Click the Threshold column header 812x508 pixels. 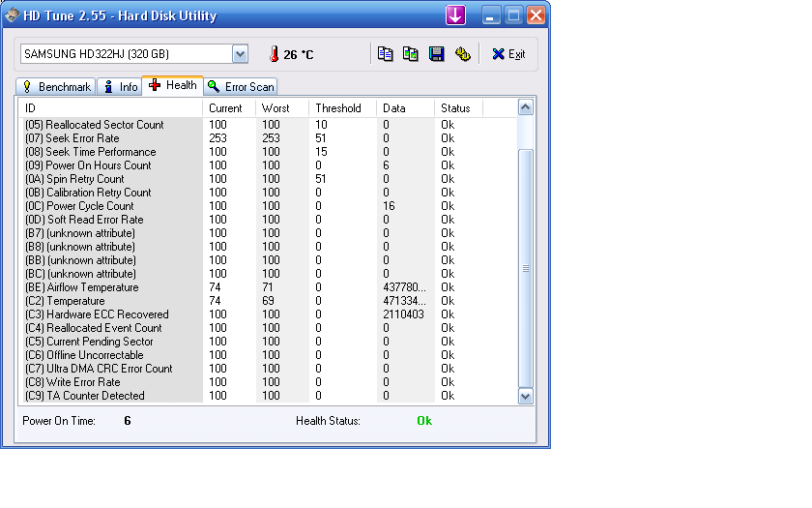point(343,108)
